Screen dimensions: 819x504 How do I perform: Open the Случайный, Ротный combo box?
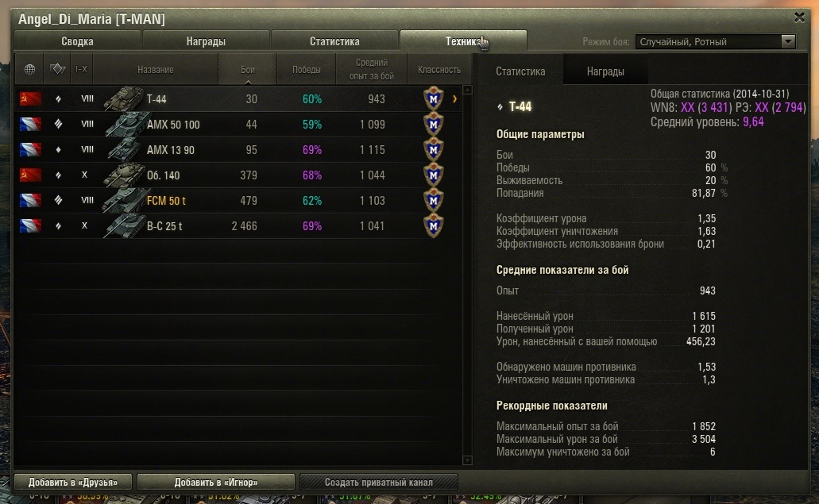(x=715, y=41)
